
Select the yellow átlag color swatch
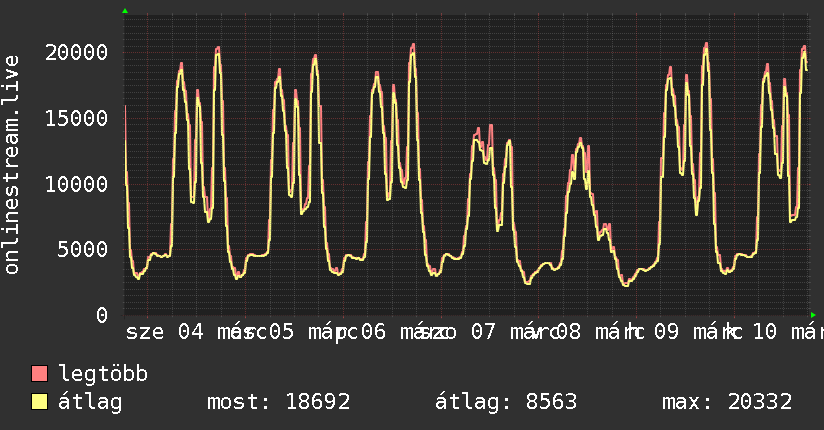(x=40, y=402)
